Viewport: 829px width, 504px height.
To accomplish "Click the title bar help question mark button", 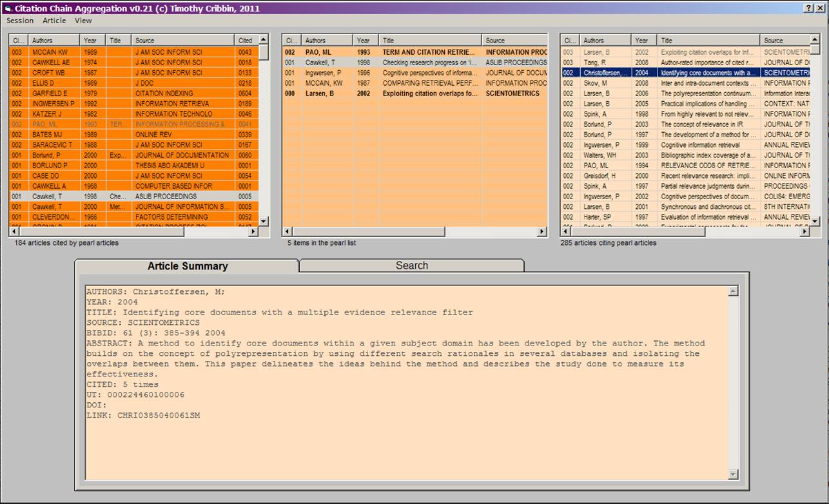I will pos(808,8).
